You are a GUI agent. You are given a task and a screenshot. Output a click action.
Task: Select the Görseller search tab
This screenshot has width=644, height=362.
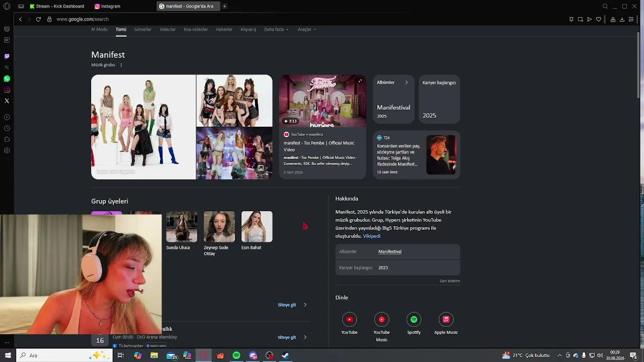pos(143,29)
